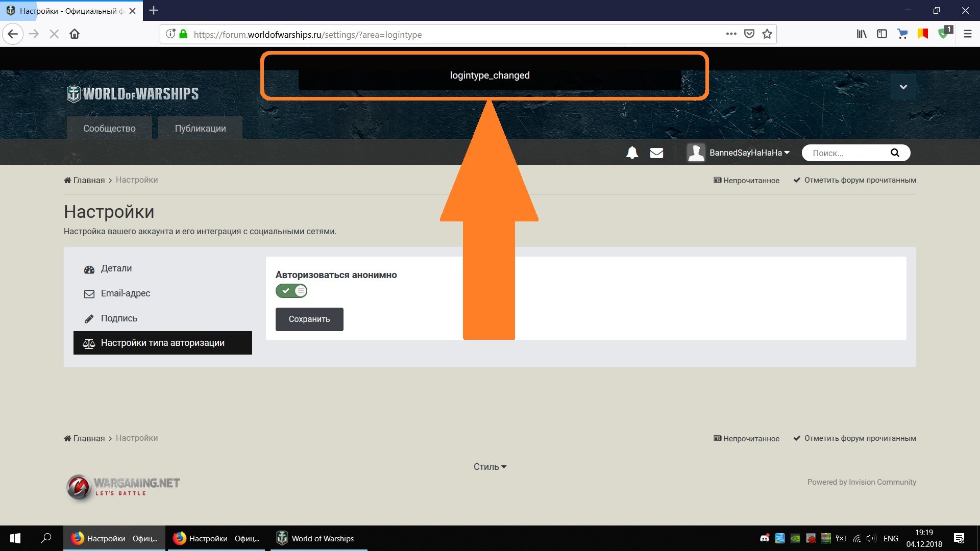Click the green padlock security icon
The image size is (980, 551).
[183, 34]
